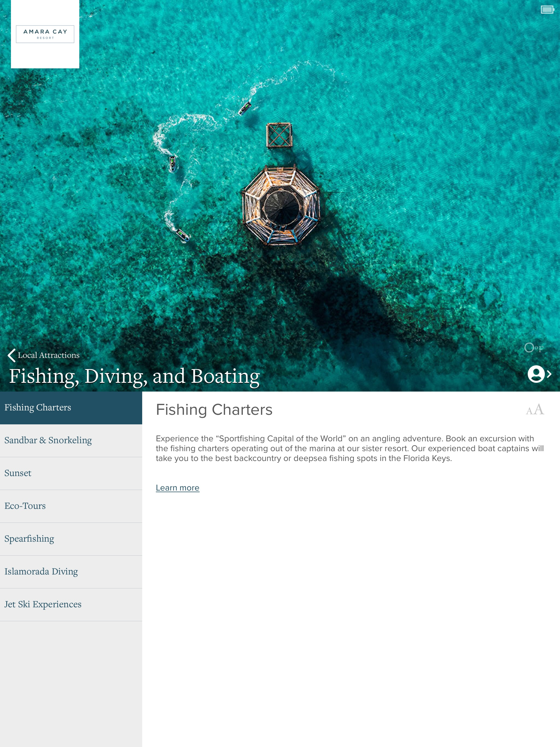Tap the Amara Cay Resort logo
Screen dimensions: 560x747
click(45, 34)
